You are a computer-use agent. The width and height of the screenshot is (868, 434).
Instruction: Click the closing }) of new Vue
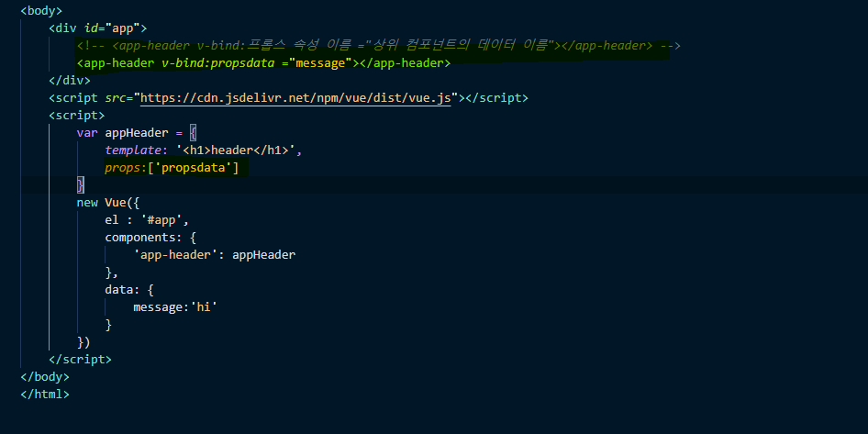(83, 342)
